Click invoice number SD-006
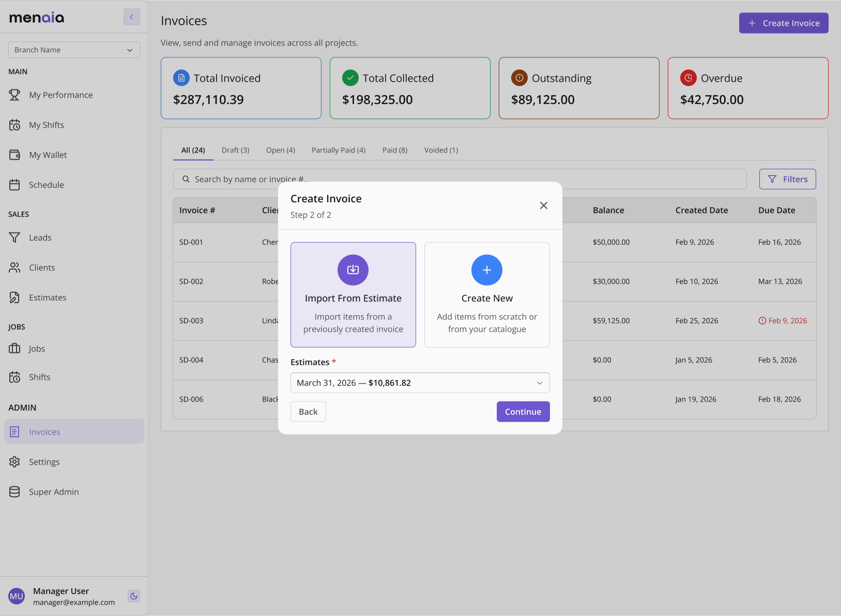The image size is (841, 616). tap(191, 399)
